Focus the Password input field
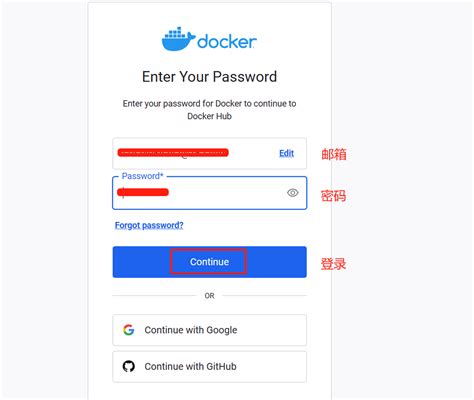The image size is (474, 400). tap(209, 193)
